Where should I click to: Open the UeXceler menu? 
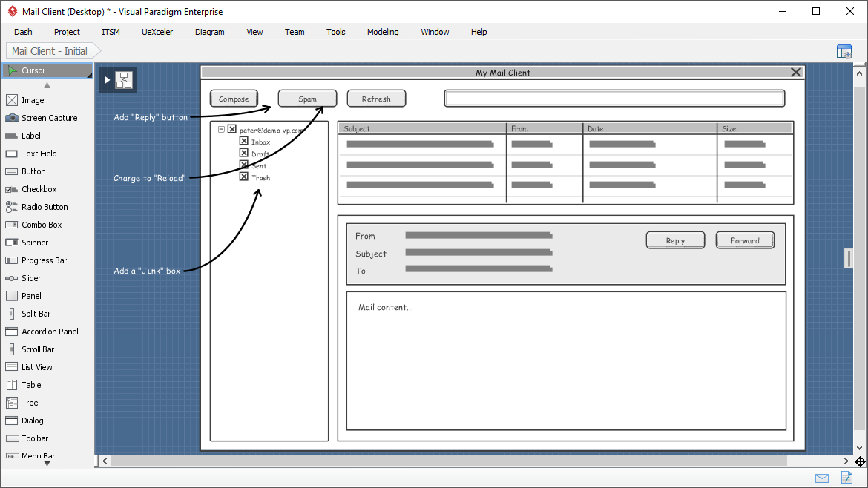157,32
